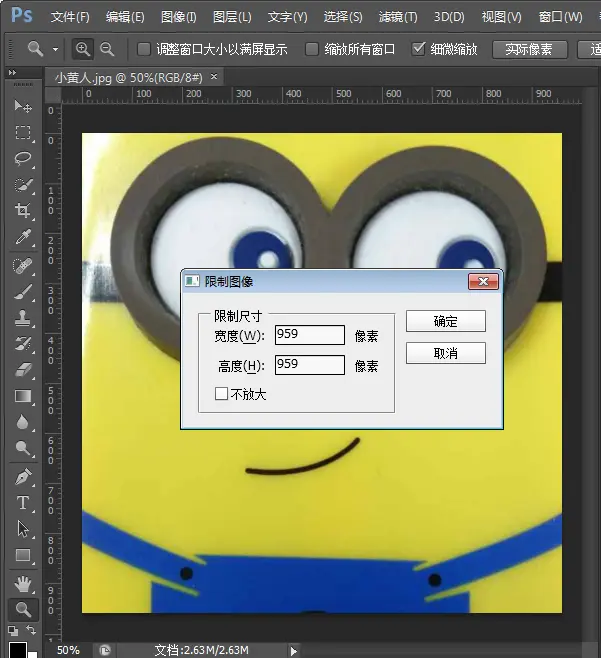The width and height of the screenshot is (601, 658).
Task: Open the 窗口(W) menu
Action: tap(560, 17)
